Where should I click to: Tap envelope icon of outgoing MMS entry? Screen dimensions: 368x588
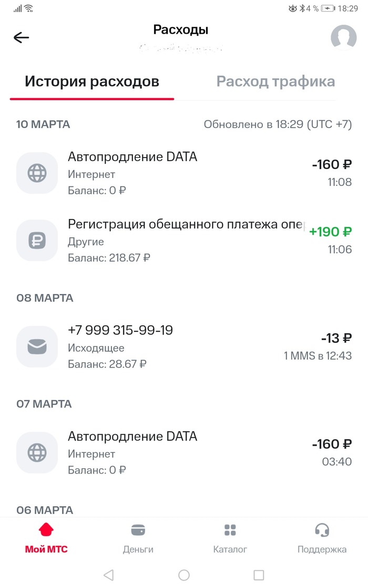coord(37,346)
